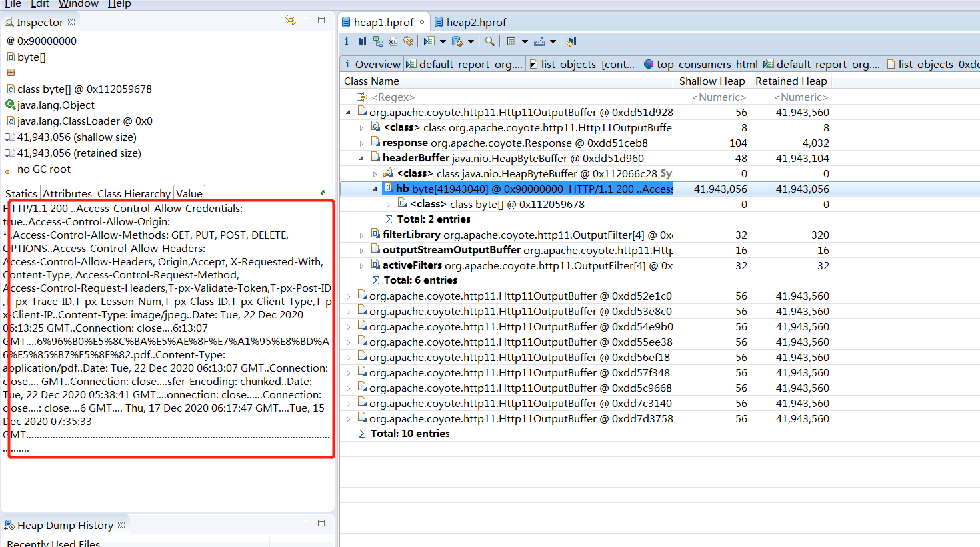Click the magnifier find object icon
The image size is (980, 547).
490,41
